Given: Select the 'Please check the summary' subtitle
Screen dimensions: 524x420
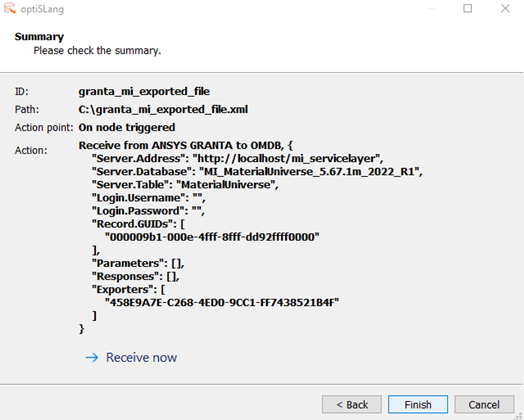Looking at the screenshot, I should pos(97,50).
